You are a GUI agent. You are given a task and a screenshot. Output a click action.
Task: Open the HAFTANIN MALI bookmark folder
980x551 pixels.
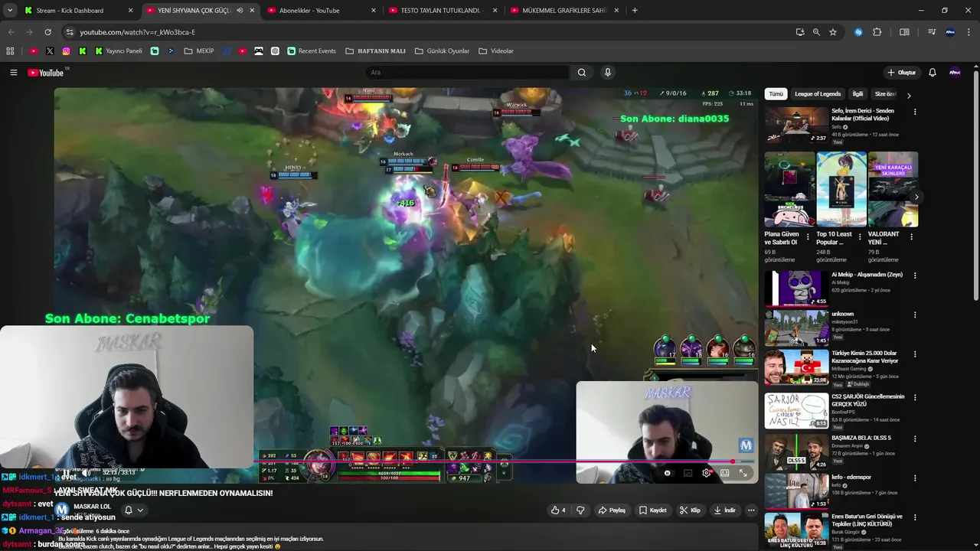pyautogui.click(x=375, y=51)
